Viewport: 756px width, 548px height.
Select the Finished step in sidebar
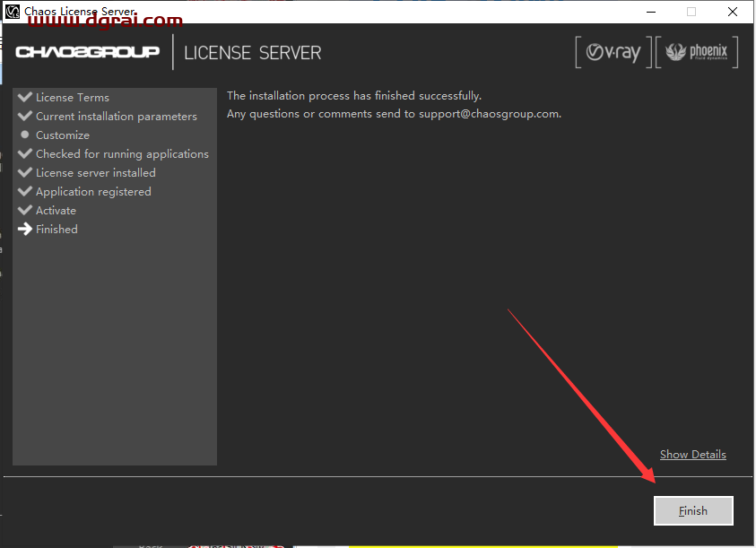click(56, 230)
